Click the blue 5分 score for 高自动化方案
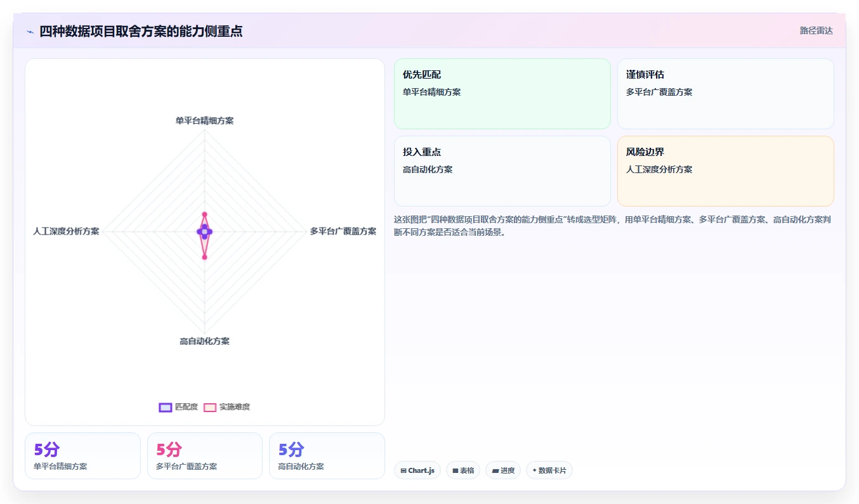859x504 pixels. [x=291, y=449]
